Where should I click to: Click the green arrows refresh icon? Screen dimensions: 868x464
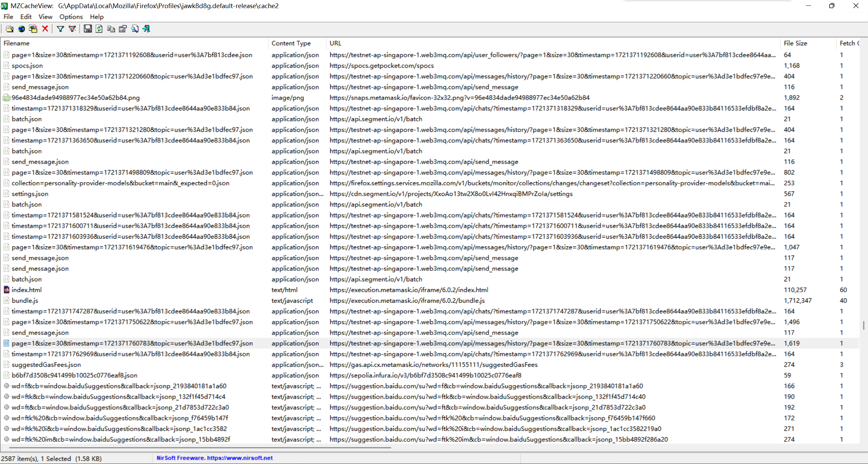click(99, 29)
